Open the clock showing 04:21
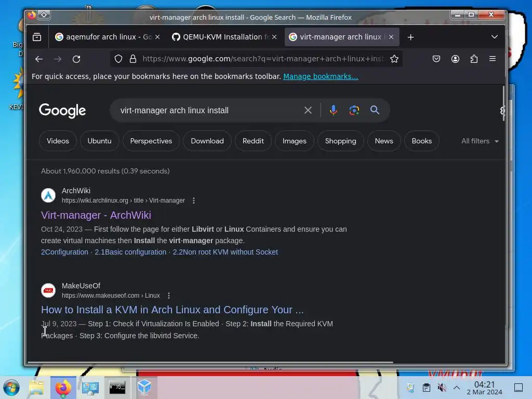Screen dimensions: 532x399 (x=485, y=388)
